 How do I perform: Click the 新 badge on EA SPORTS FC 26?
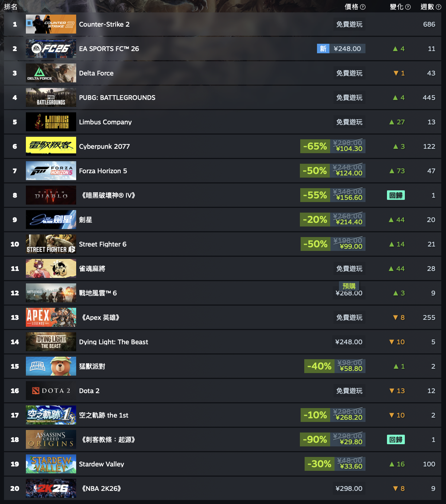(x=323, y=49)
